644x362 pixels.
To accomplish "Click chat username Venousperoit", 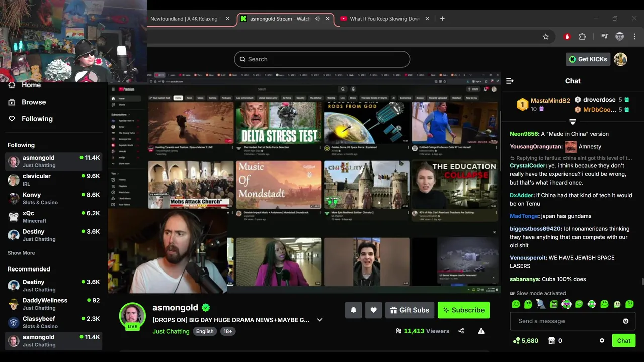I will click(x=528, y=258).
